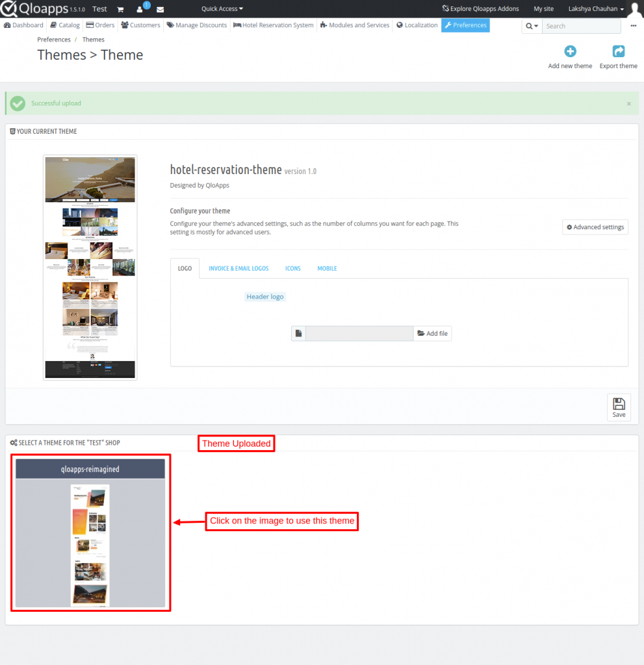644x665 pixels.
Task: Expand the search scope dropdown
Action: [x=532, y=26]
